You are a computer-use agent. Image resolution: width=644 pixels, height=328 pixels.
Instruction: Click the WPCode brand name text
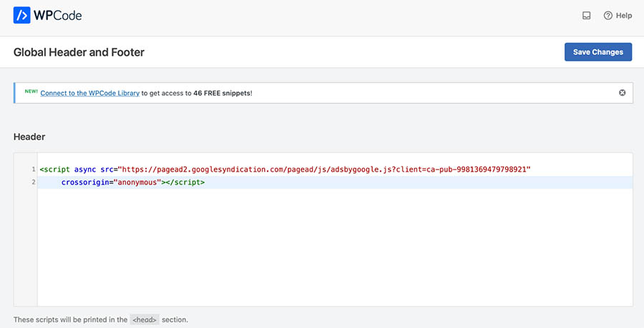(59, 15)
